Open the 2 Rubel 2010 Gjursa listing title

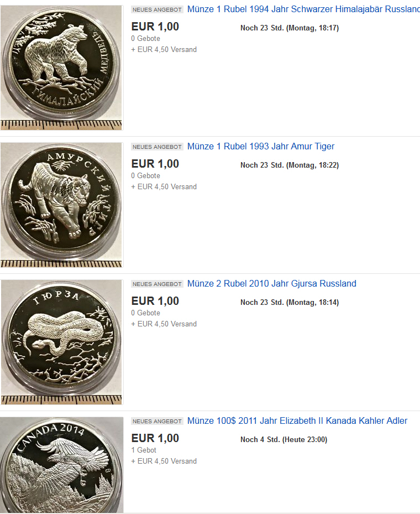pos(271,283)
